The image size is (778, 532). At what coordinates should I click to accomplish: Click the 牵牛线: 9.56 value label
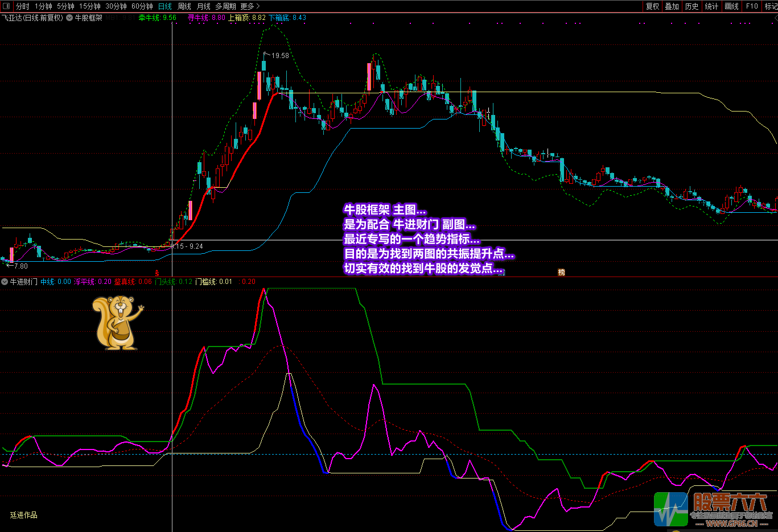click(158, 18)
